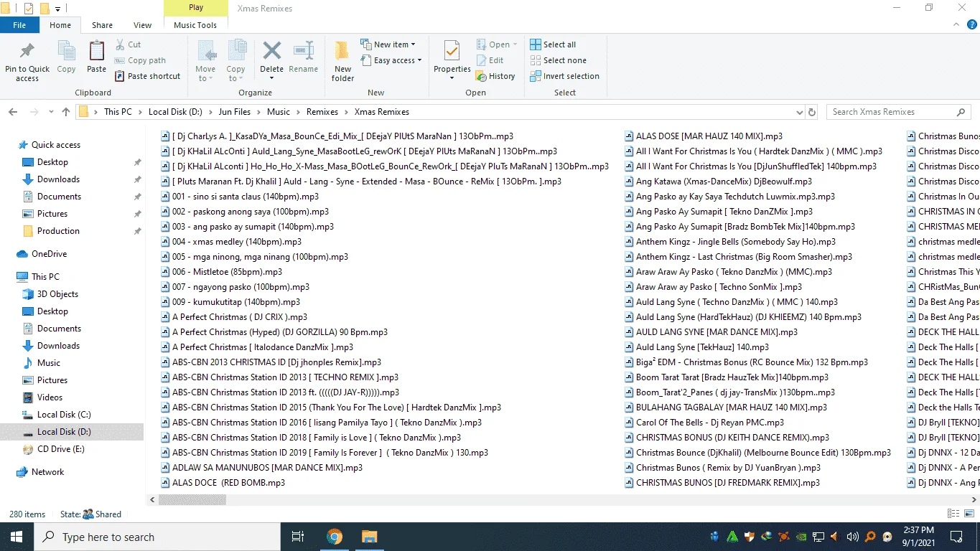Select Network in navigation pane
980x551 pixels.
click(x=47, y=472)
